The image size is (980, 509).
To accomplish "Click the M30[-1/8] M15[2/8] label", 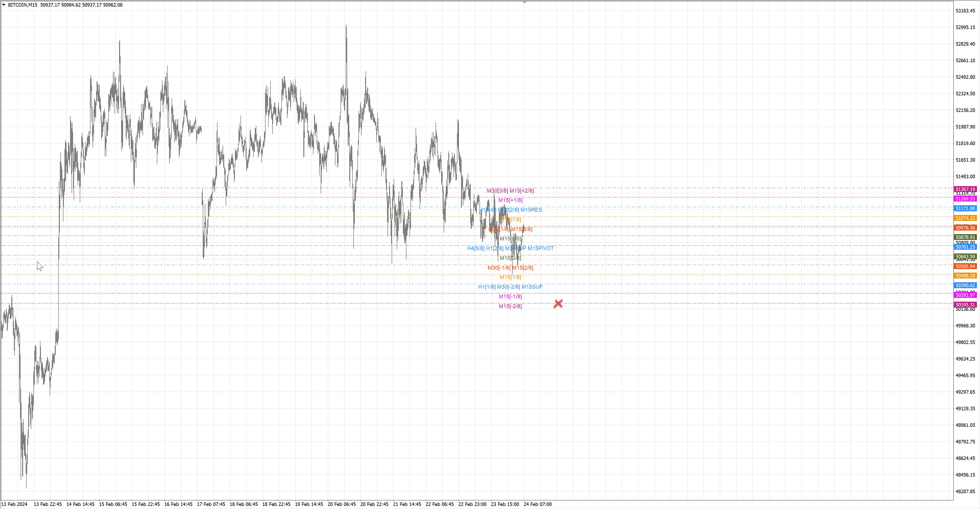I will point(510,268).
